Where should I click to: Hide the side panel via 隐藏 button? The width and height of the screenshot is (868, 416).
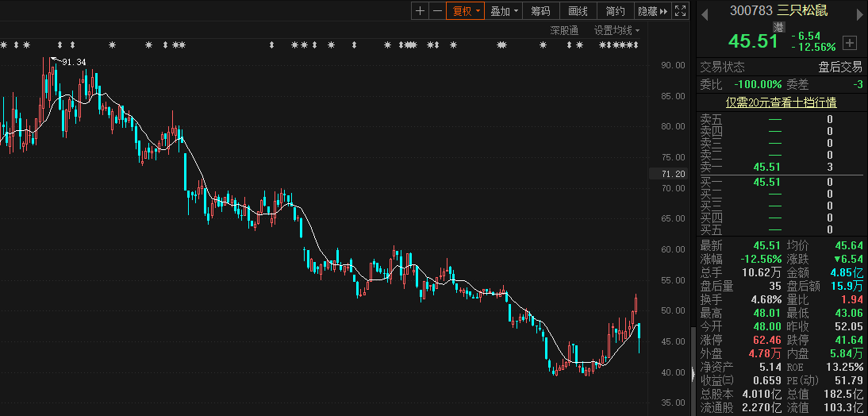click(x=652, y=11)
